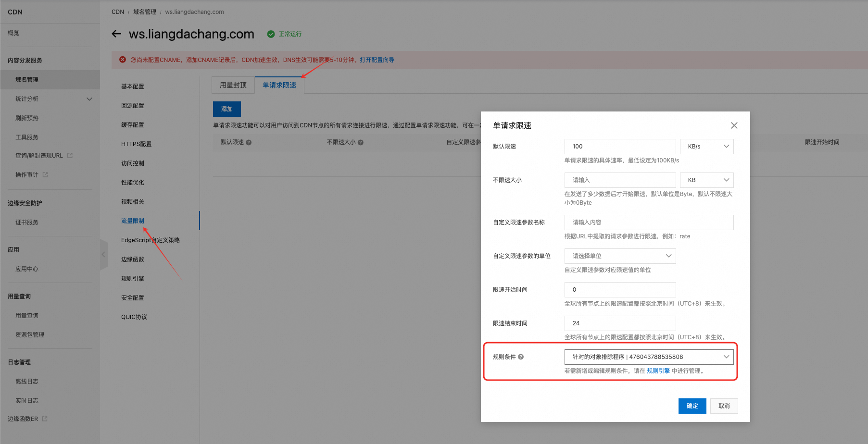Open 应用中心 in the sidebar
This screenshot has width=868, height=444.
coord(27,269)
